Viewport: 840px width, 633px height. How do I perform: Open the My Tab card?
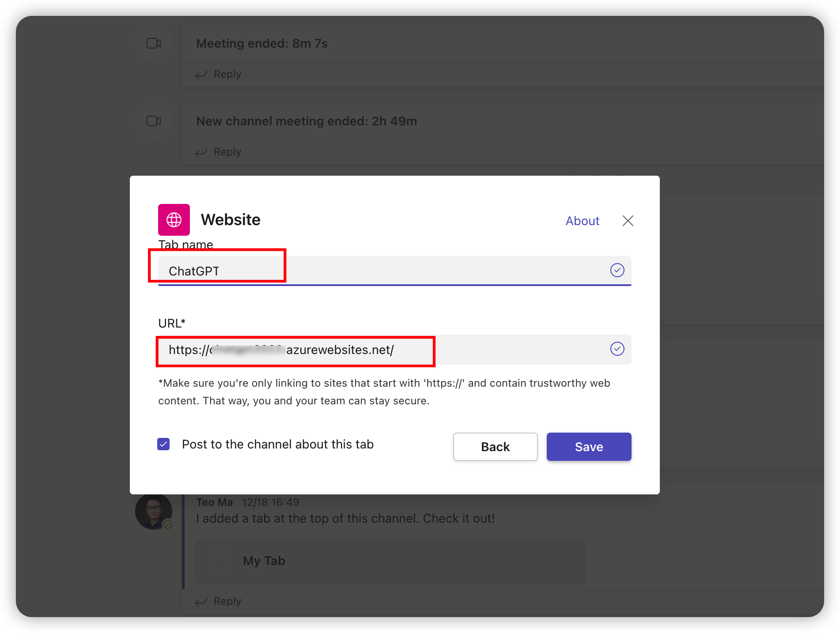tap(390, 561)
